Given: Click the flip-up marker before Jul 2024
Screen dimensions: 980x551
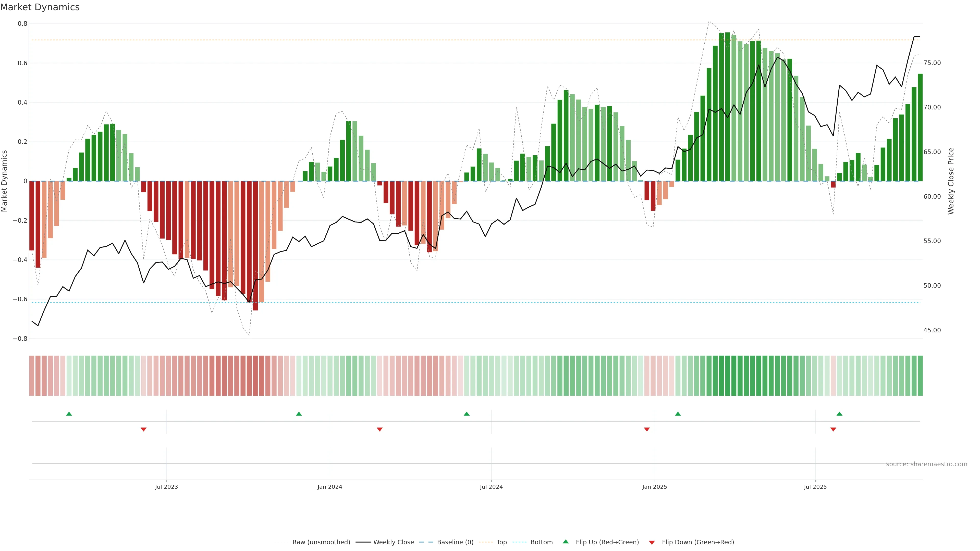Looking at the screenshot, I should point(467,414).
